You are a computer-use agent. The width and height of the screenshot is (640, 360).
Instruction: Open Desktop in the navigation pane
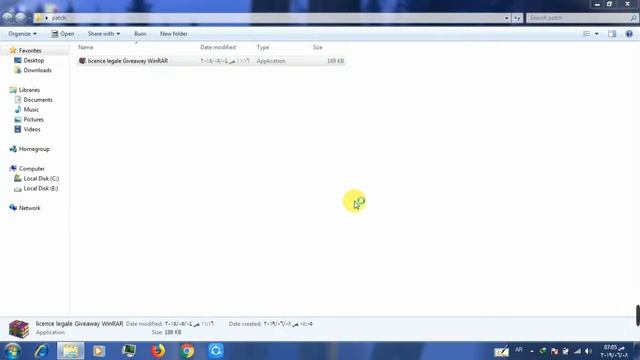click(x=33, y=60)
